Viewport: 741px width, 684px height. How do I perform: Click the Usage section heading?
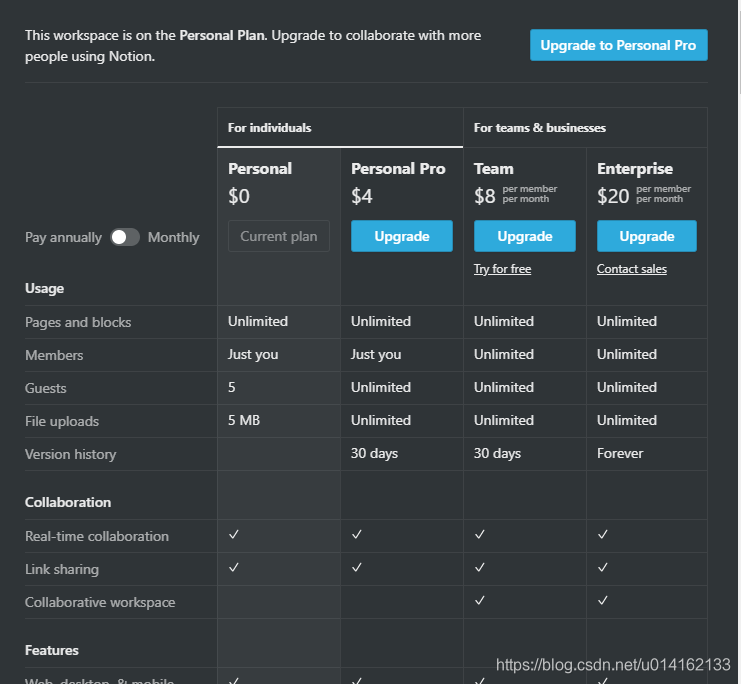tap(44, 288)
